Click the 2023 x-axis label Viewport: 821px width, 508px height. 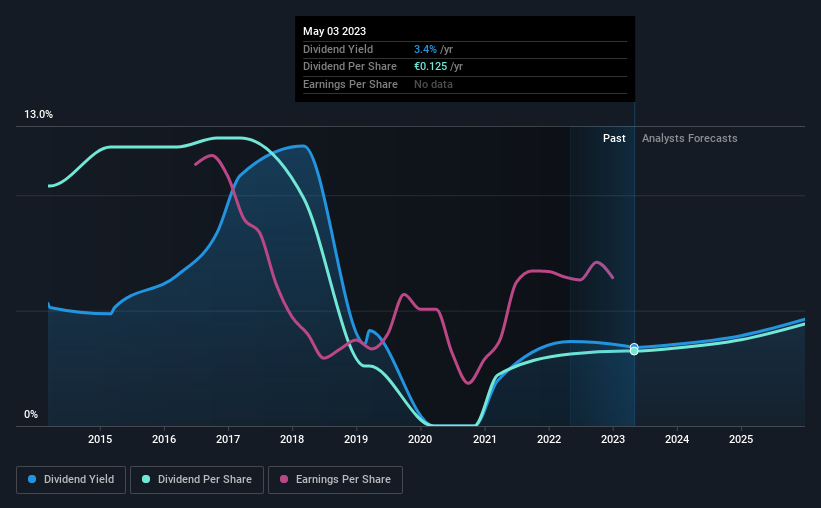613,439
